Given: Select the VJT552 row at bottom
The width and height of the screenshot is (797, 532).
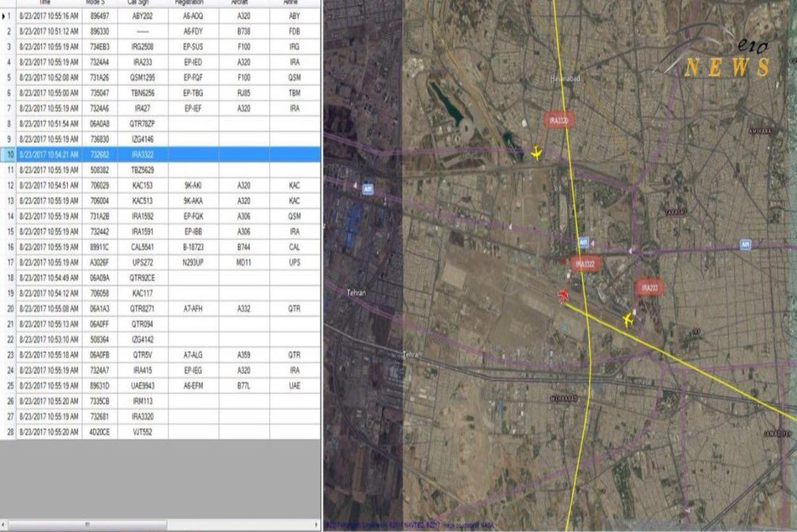Looking at the screenshot, I should [160, 432].
